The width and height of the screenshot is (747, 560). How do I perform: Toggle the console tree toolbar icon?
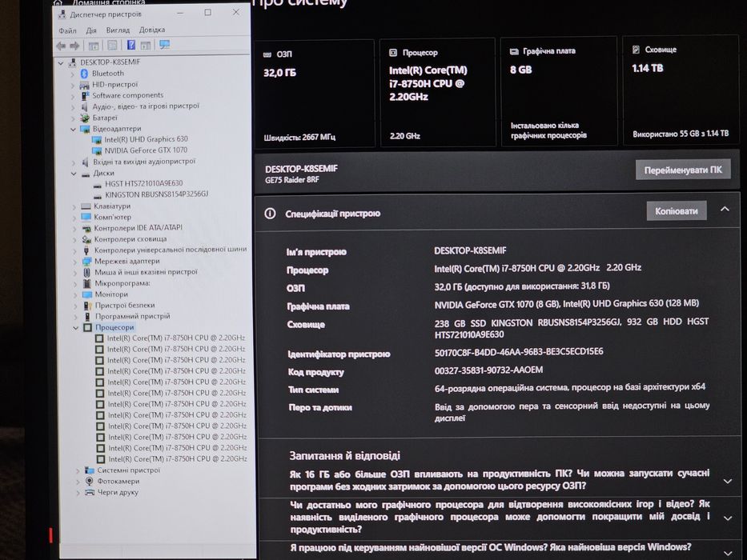[x=94, y=46]
